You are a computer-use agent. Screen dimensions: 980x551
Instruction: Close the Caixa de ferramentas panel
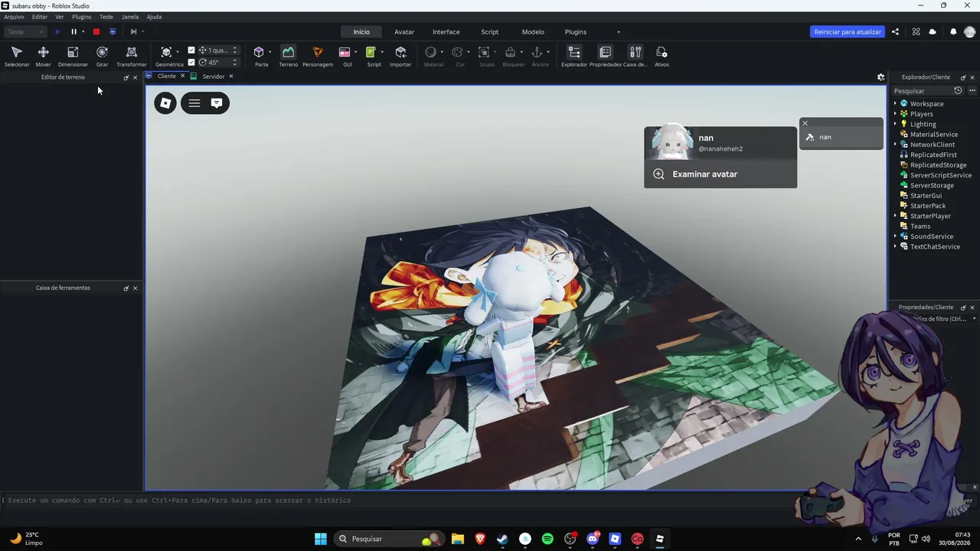pyautogui.click(x=136, y=288)
